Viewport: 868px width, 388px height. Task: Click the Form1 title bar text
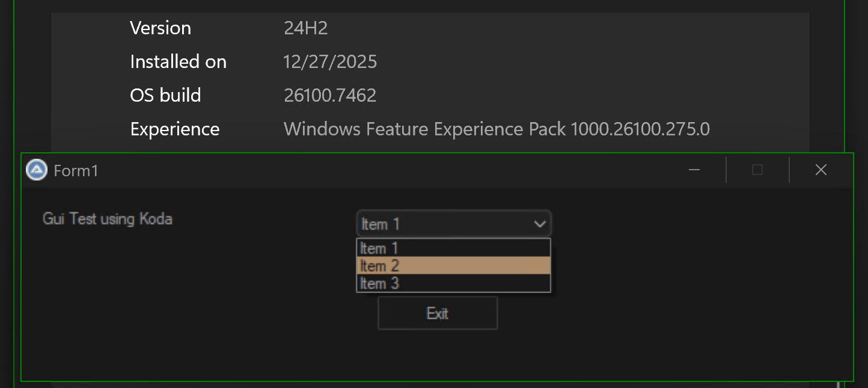tap(76, 171)
